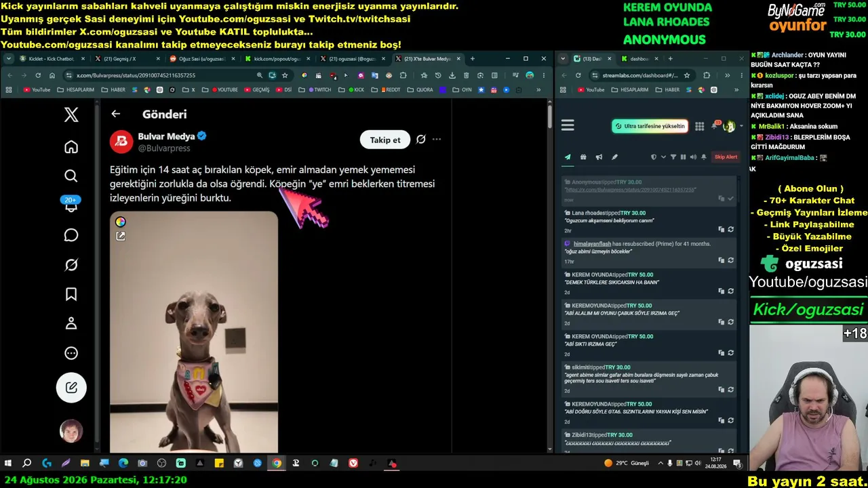This screenshot has height=488, width=868.
Task: Go back from the Gönderi post view
Action: [x=116, y=114]
